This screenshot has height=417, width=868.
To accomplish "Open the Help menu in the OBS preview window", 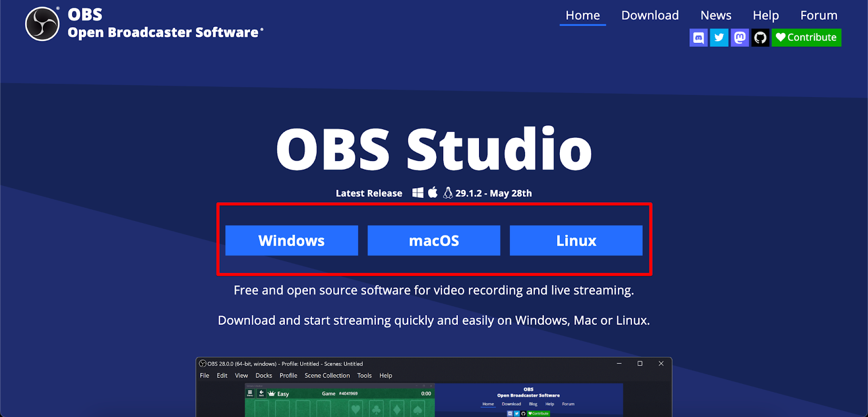I will pyautogui.click(x=386, y=375).
